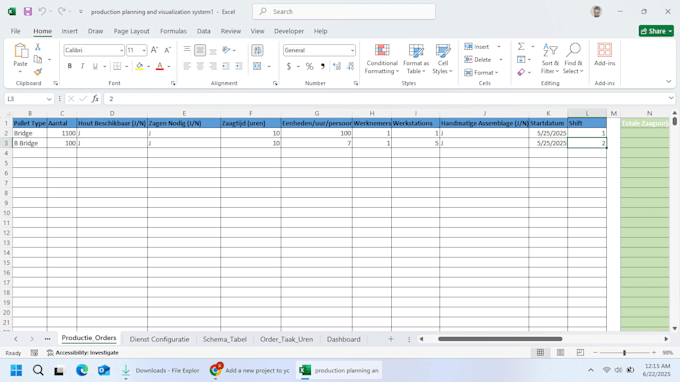Open the Formulas ribbon tab
The image size is (680, 382).
[x=173, y=31]
